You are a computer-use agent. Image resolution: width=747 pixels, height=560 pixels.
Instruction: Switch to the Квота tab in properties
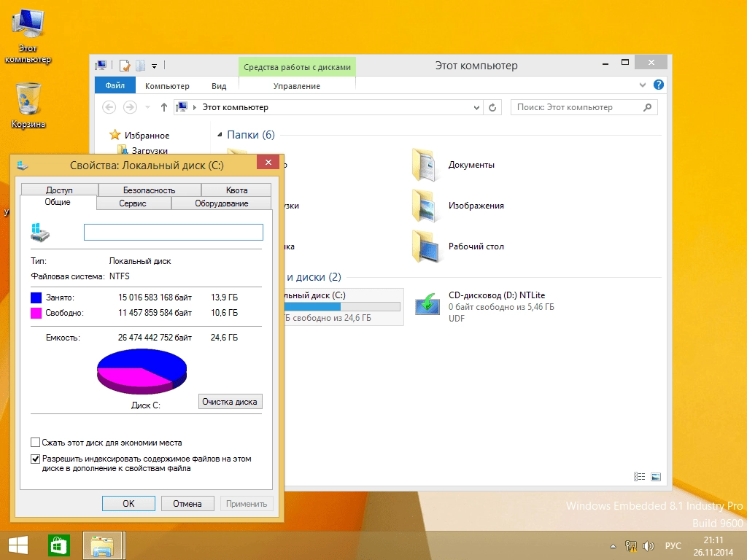click(x=237, y=190)
